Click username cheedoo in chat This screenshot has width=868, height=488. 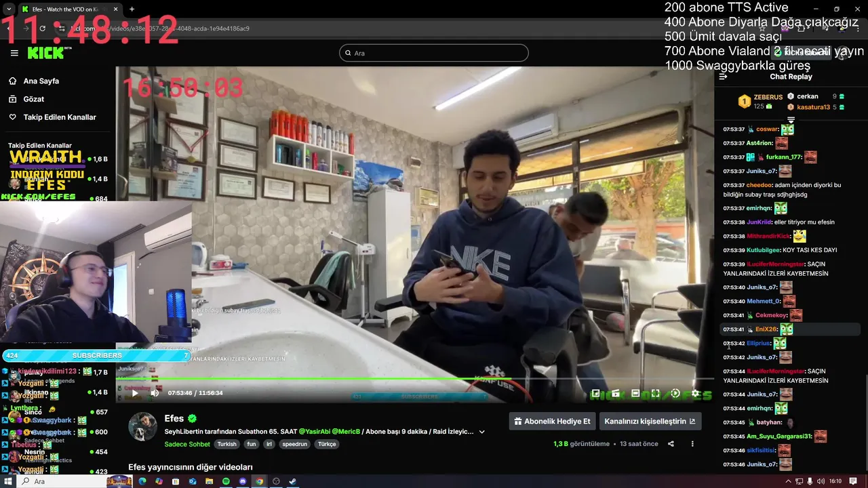[x=759, y=185]
